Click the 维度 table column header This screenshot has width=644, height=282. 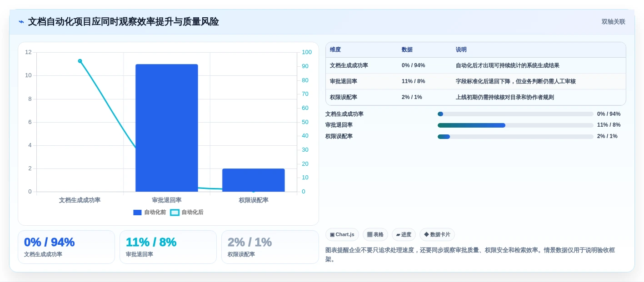[x=335, y=49]
